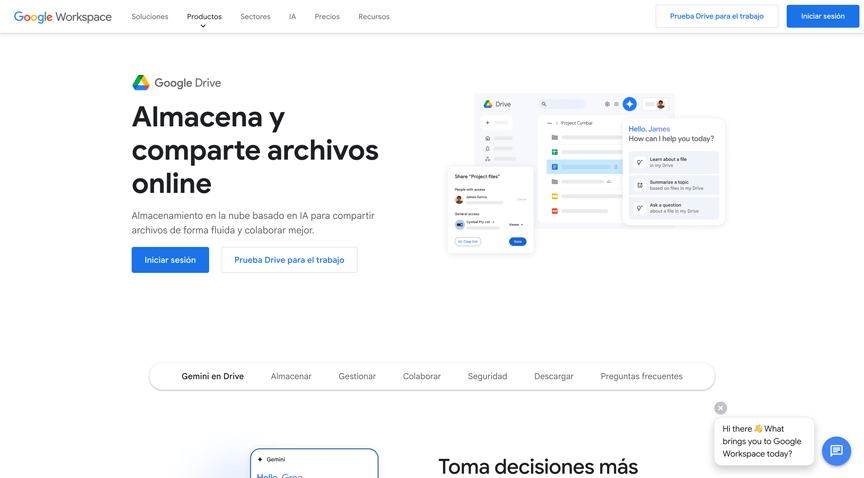Click the Summarize a topic suggestion icon

(639, 185)
